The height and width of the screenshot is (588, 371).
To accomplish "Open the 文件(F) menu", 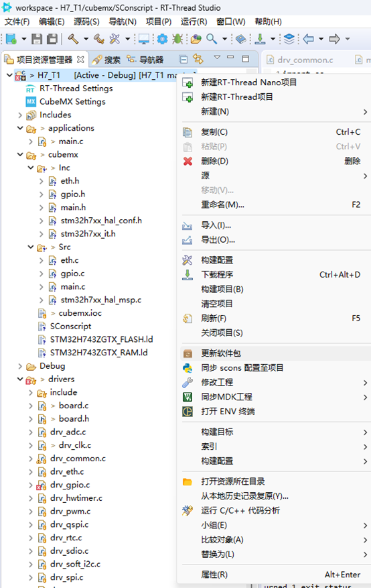I will pos(17,21).
